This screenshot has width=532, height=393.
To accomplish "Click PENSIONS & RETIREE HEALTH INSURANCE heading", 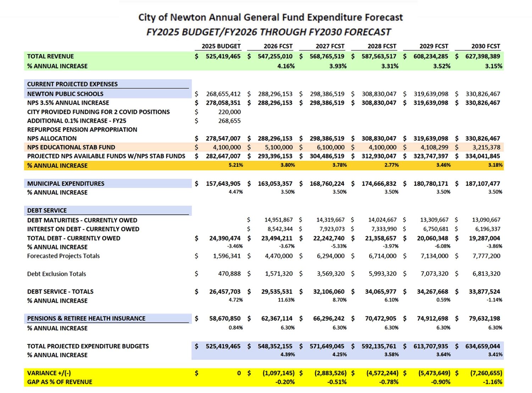I will click(x=86, y=319).
